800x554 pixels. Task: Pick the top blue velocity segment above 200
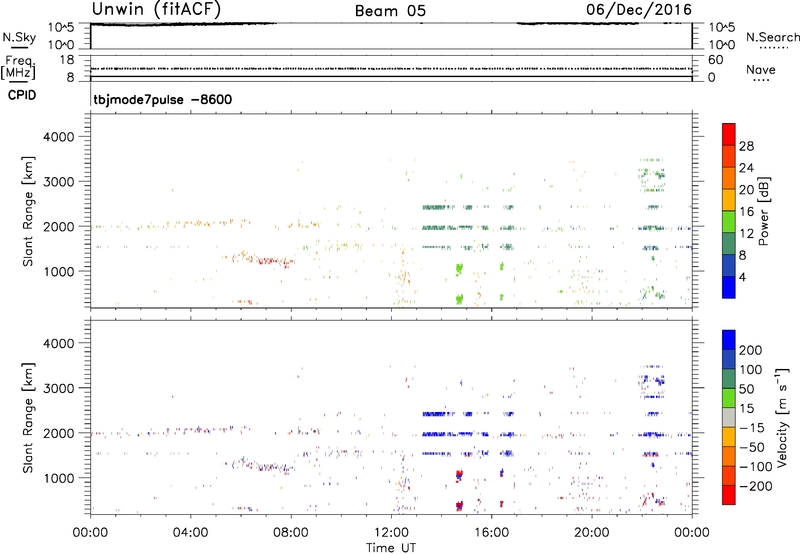coord(729,340)
